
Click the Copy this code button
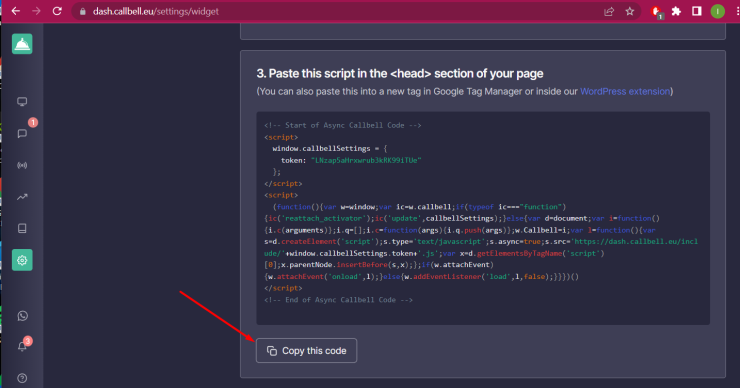point(306,351)
